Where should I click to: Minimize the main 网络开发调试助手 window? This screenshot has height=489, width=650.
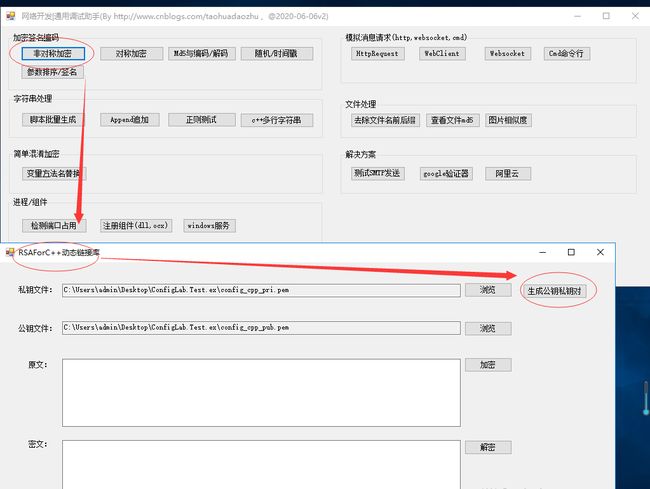coord(578,16)
